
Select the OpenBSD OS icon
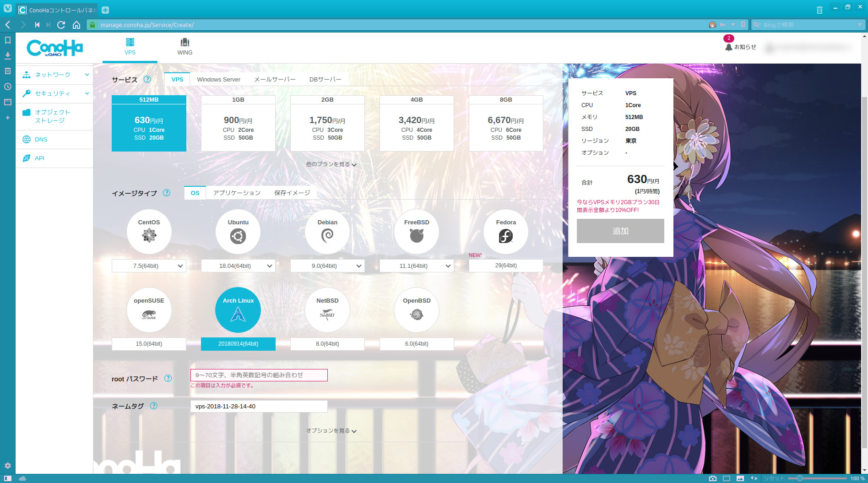(417, 310)
